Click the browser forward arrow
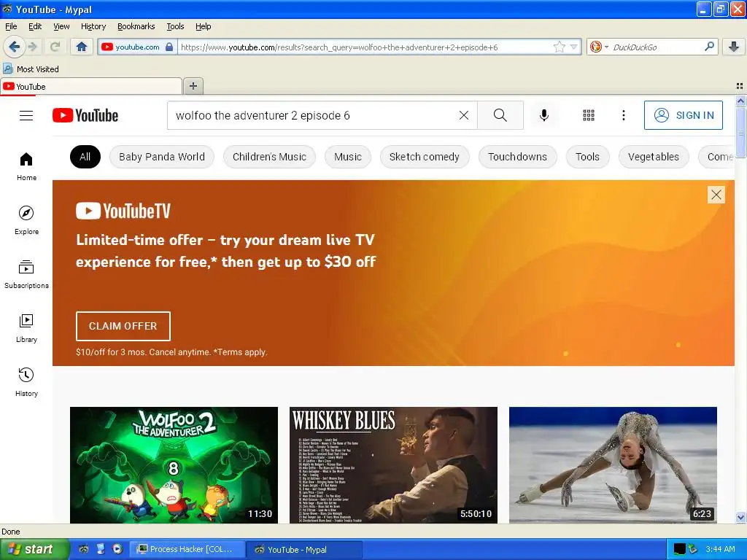The height and width of the screenshot is (560, 747). 32,47
